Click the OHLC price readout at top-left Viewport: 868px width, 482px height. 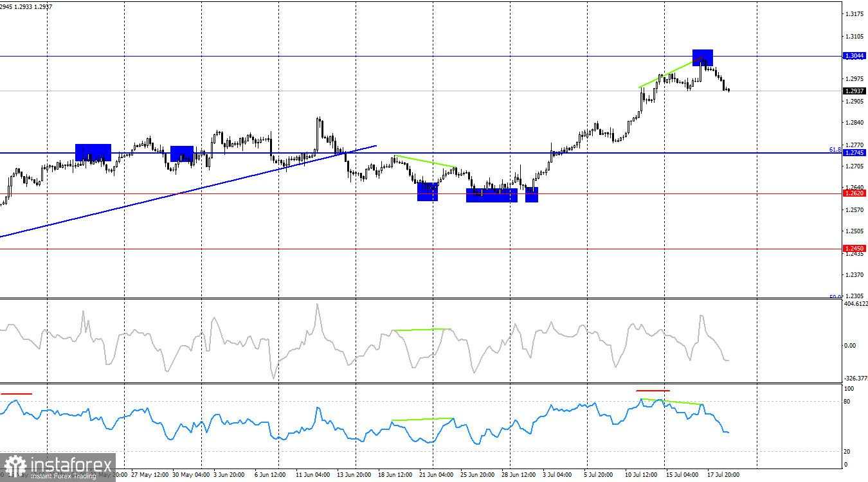coord(26,6)
